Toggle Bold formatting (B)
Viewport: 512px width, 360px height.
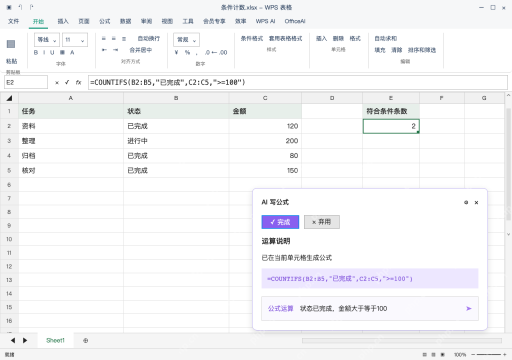coord(36,52)
